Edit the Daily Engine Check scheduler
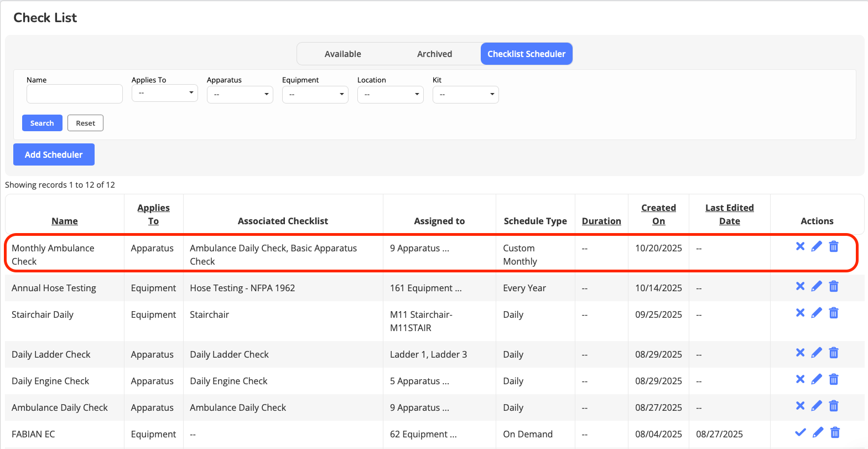868x449 pixels. 817,379
